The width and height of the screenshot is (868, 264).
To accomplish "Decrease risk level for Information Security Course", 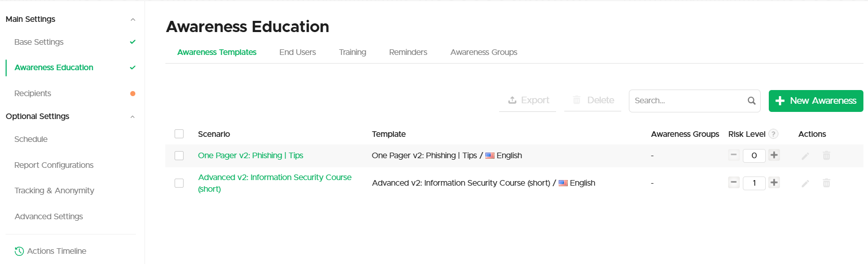I will (x=734, y=183).
